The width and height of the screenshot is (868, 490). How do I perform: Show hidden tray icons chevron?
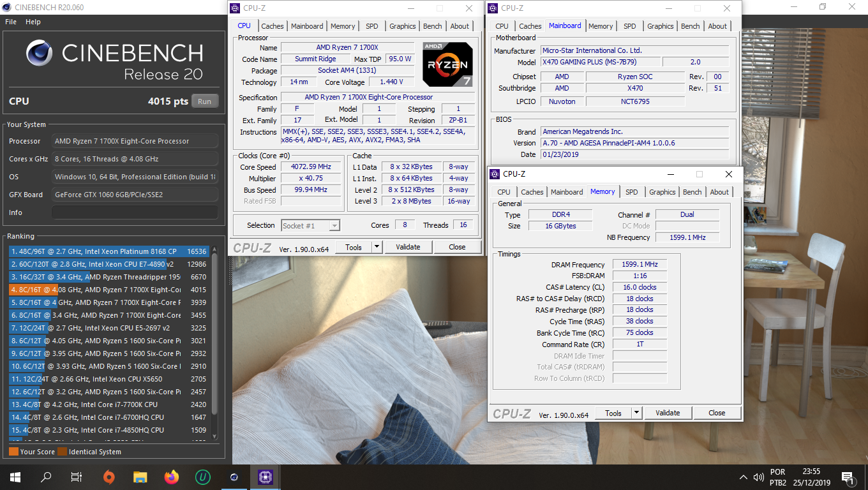click(743, 477)
